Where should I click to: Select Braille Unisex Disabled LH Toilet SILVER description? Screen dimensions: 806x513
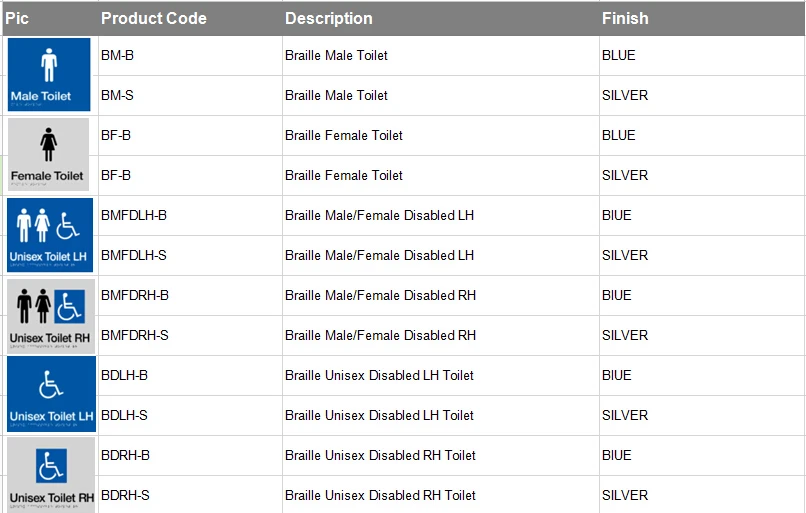pos(379,415)
